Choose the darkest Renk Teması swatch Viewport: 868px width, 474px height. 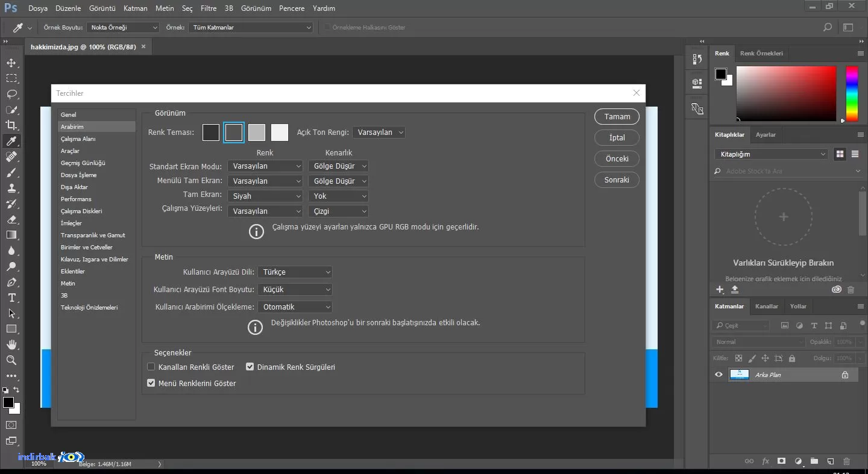211,133
